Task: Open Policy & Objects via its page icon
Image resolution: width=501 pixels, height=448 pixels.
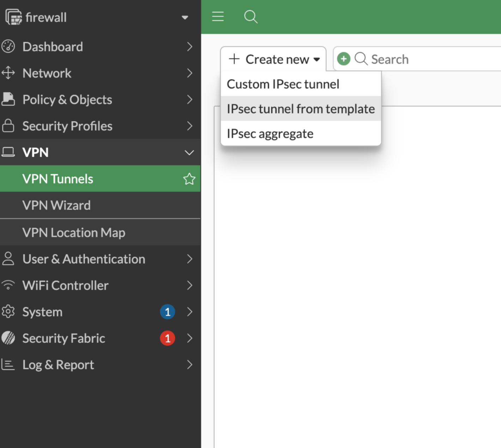Action: click(x=8, y=99)
